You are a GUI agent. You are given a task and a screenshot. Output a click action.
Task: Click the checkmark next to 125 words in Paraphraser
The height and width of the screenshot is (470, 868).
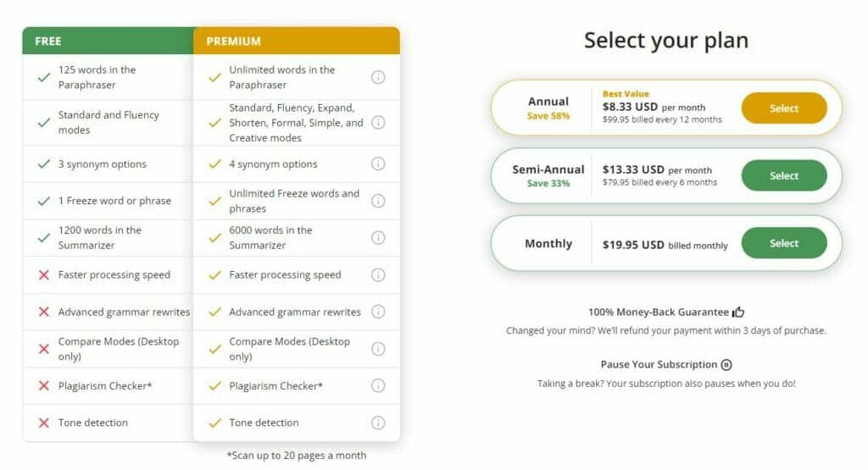click(x=44, y=77)
